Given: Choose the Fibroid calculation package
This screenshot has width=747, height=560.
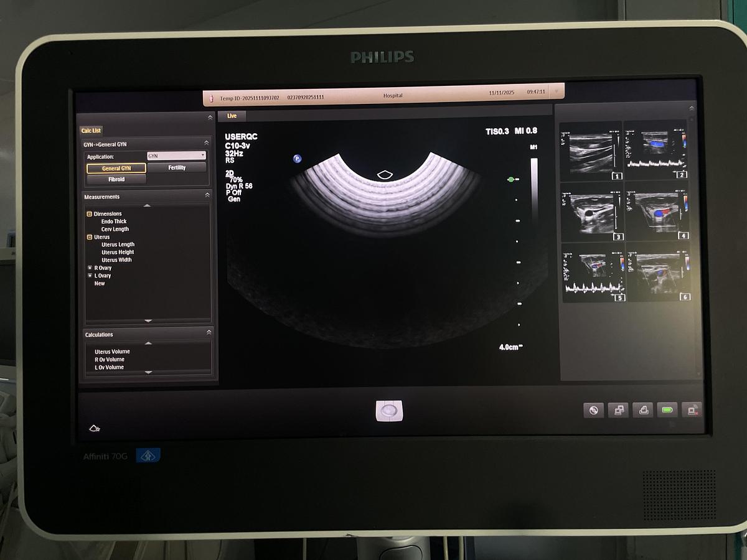Looking at the screenshot, I should click(x=116, y=179).
